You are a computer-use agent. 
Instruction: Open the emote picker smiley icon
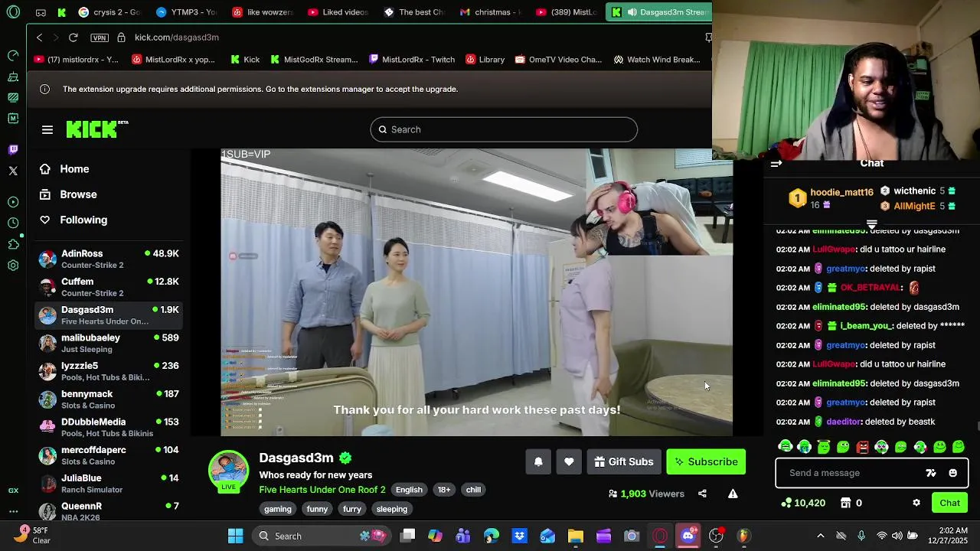point(952,473)
